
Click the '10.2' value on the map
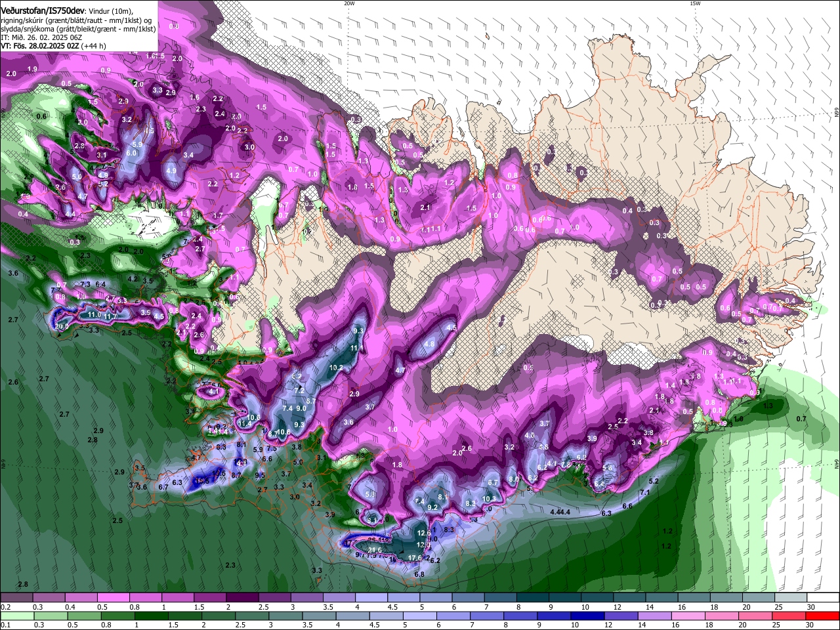coord(336,368)
